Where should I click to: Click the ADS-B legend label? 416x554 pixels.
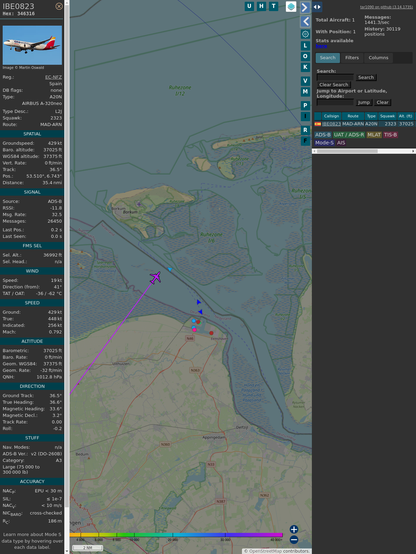pos(322,135)
